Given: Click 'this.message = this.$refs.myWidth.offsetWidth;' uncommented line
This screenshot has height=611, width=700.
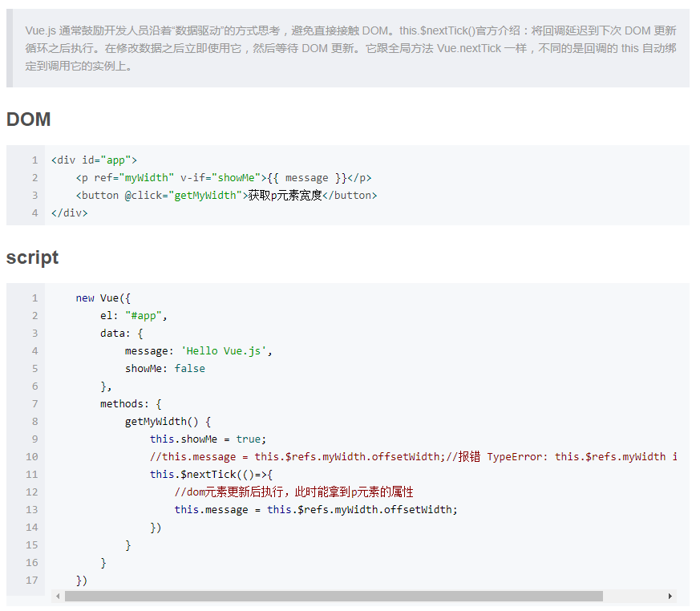Looking at the screenshot, I should pyautogui.click(x=316, y=510).
